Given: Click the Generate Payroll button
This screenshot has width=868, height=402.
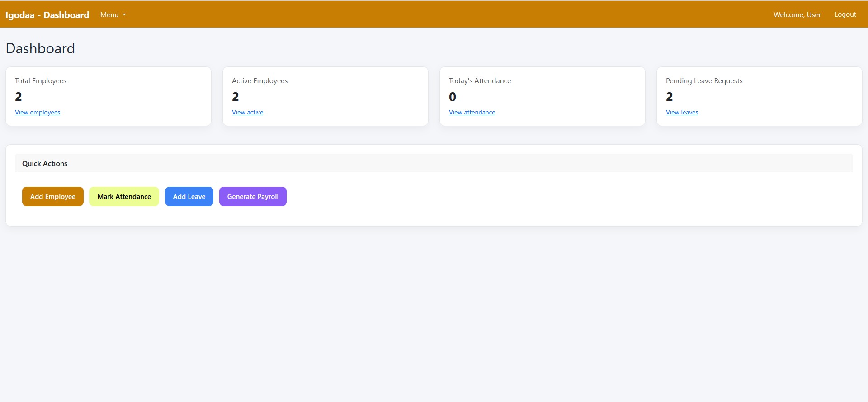Looking at the screenshot, I should [x=253, y=196].
